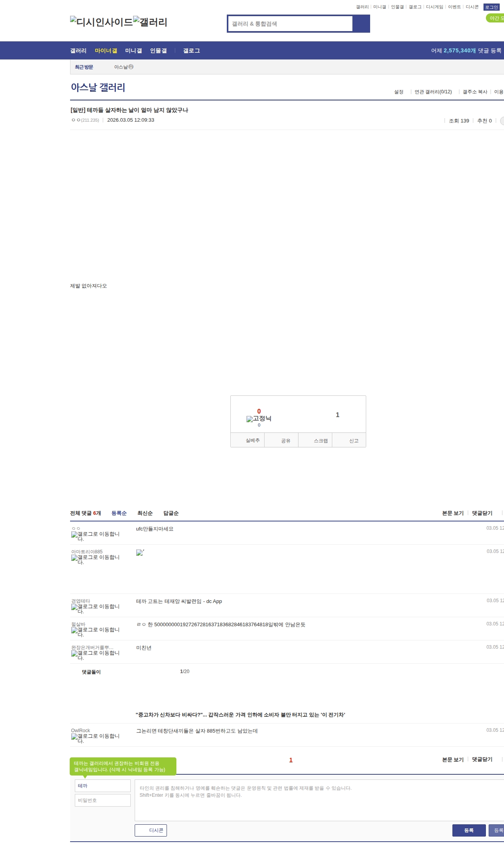The width and height of the screenshot is (504, 846).
Task: Click the 스크랩 button
Action: 315,440
